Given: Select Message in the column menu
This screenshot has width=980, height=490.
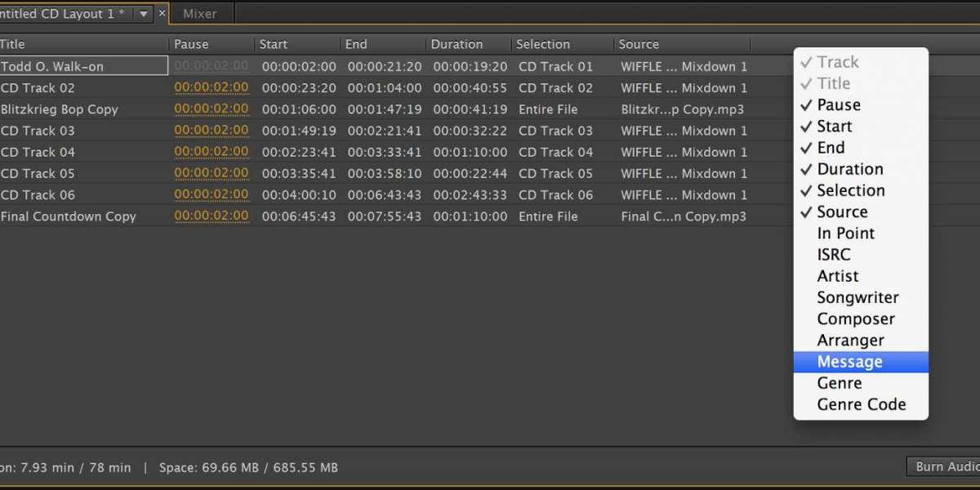Looking at the screenshot, I should click(x=849, y=362).
